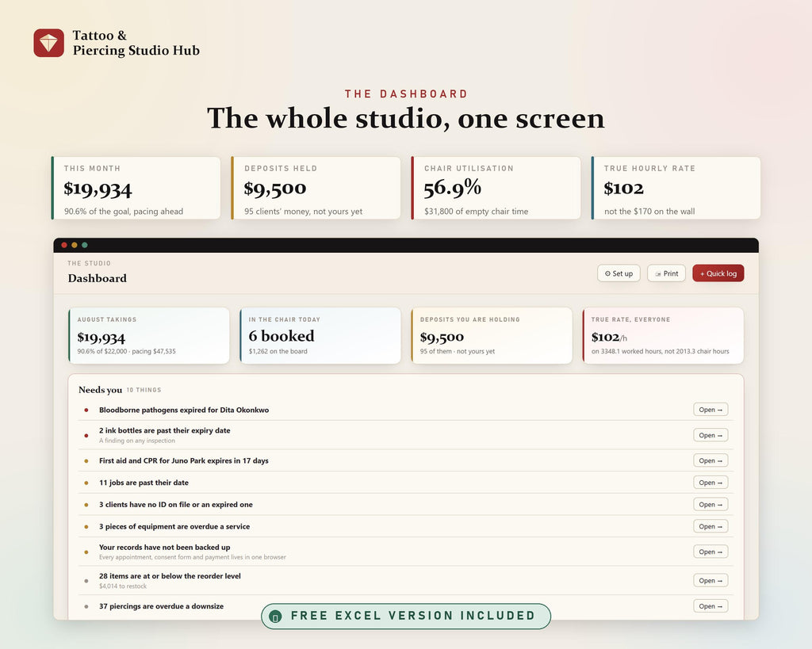Open the 28 items reorder level item

710,581
